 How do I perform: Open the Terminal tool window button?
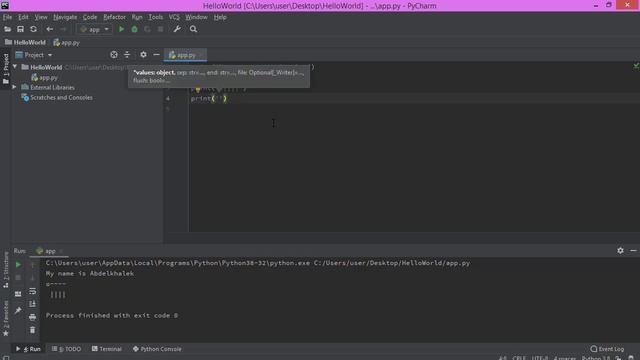point(107,349)
